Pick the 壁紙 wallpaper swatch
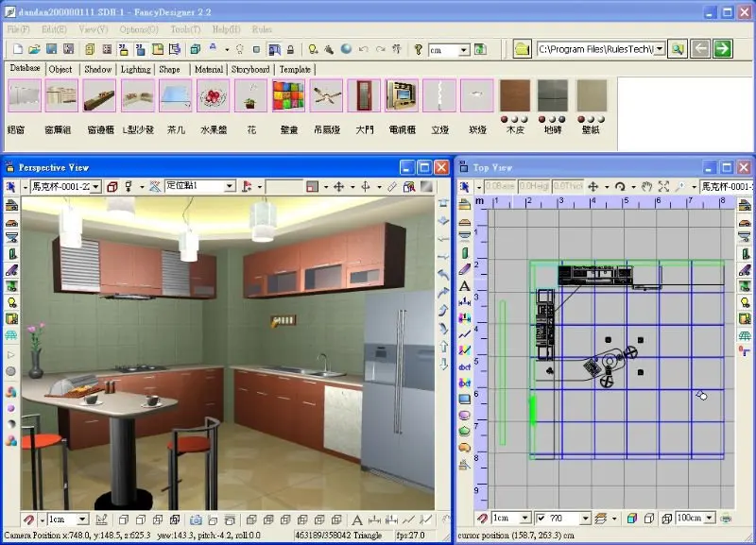The image size is (756, 545). point(592,95)
